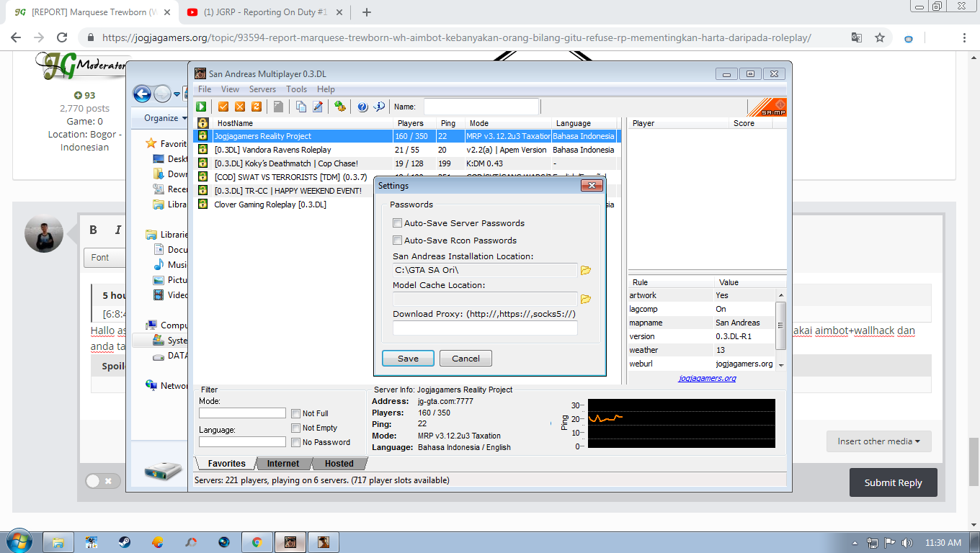Click the orange checkmark add-favorite toolbar icon
Image resolution: width=980 pixels, height=553 pixels.
pos(223,107)
